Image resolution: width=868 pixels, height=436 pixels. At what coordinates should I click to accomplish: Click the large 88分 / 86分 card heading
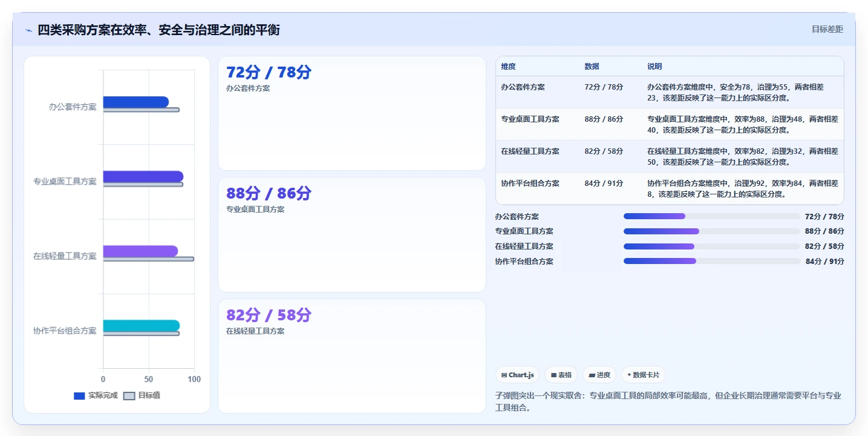coord(269,193)
